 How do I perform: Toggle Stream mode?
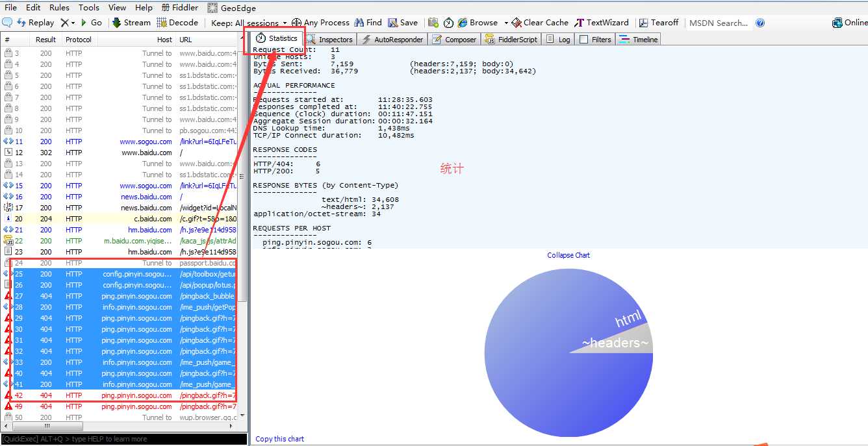pos(131,23)
